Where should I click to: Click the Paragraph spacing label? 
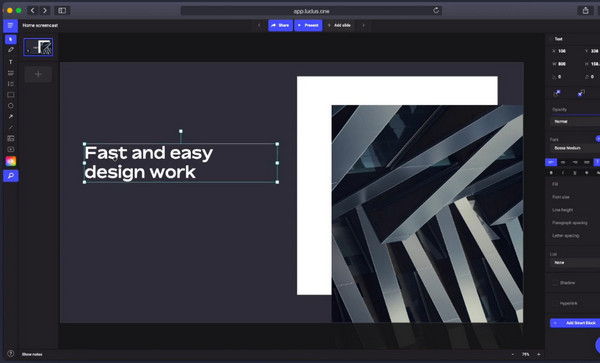[x=569, y=223]
